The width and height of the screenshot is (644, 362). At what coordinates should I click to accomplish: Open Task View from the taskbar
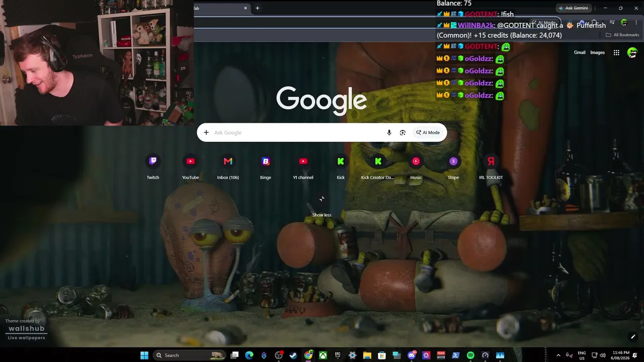tap(234, 355)
